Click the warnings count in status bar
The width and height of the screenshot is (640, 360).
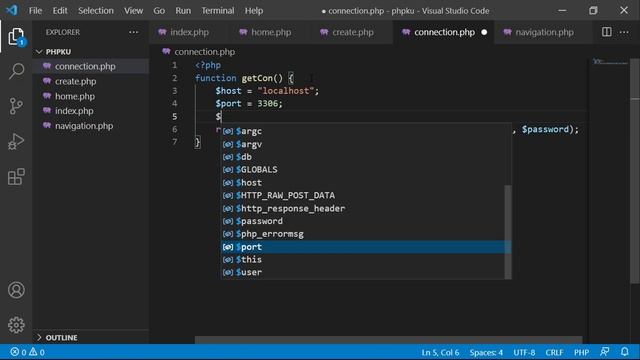point(37,352)
